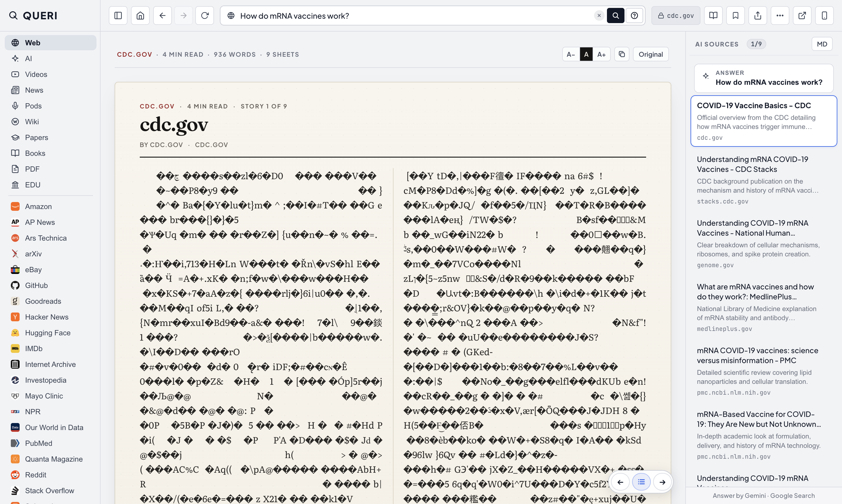Switch to mobile view icon
Image resolution: width=842 pixels, height=504 pixels.
824,15
